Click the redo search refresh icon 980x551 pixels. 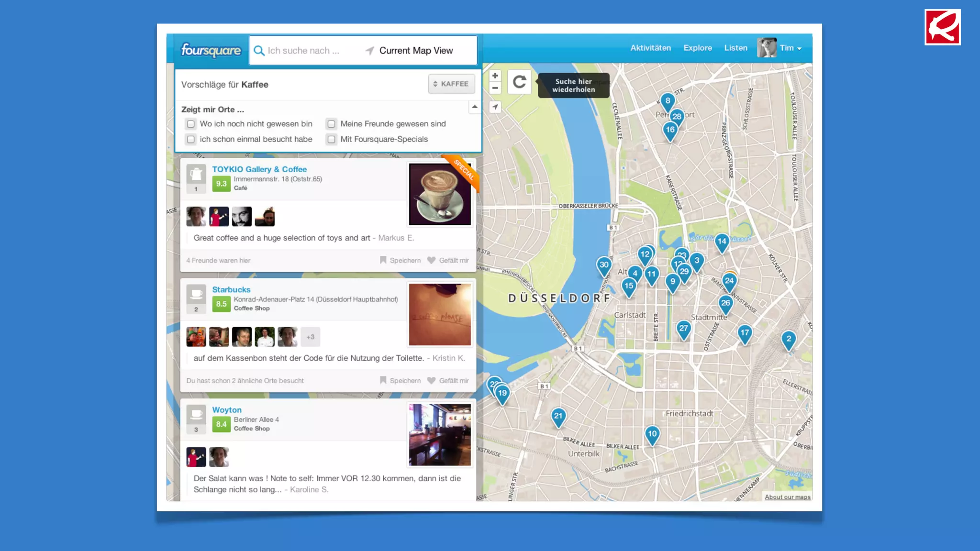pos(519,82)
